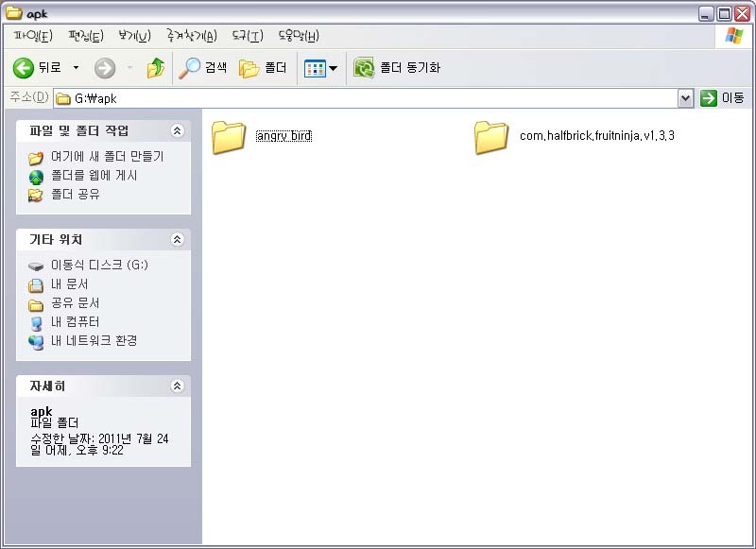The height and width of the screenshot is (549, 756).
Task: Click the Back (뒤로) arrow icon
Action: tap(23, 68)
